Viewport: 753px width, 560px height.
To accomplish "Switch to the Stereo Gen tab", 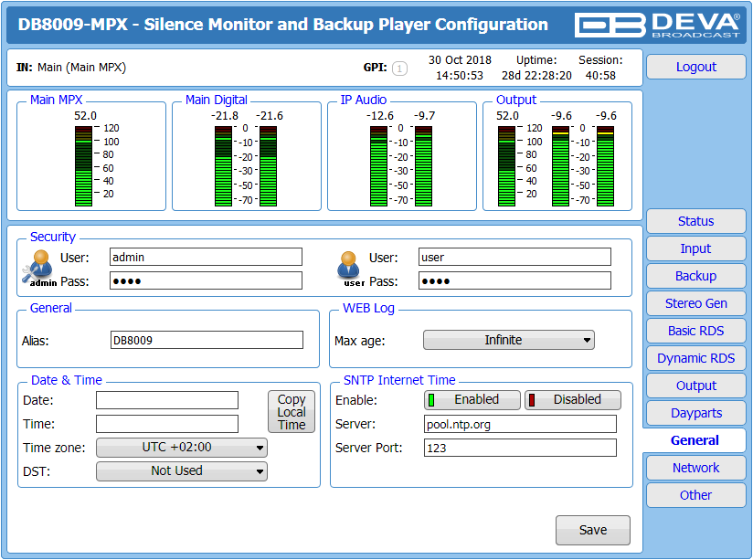I will 695,303.
